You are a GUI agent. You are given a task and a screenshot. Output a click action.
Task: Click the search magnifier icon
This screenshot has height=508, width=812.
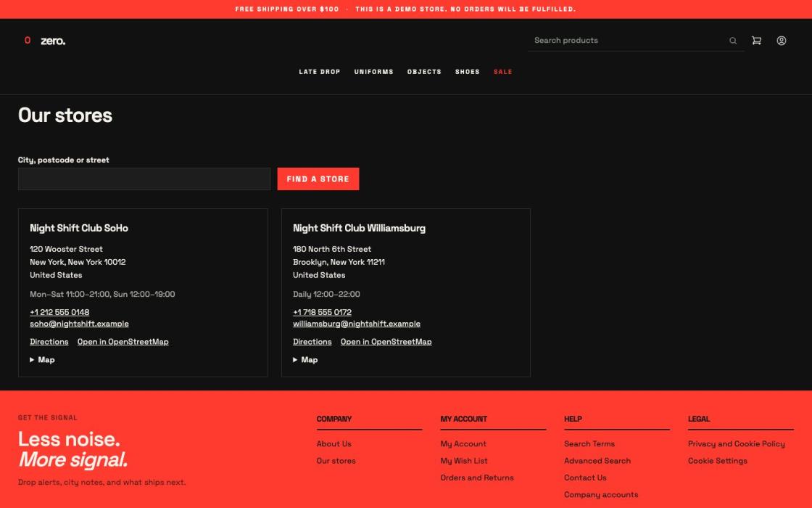click(733, 41)
